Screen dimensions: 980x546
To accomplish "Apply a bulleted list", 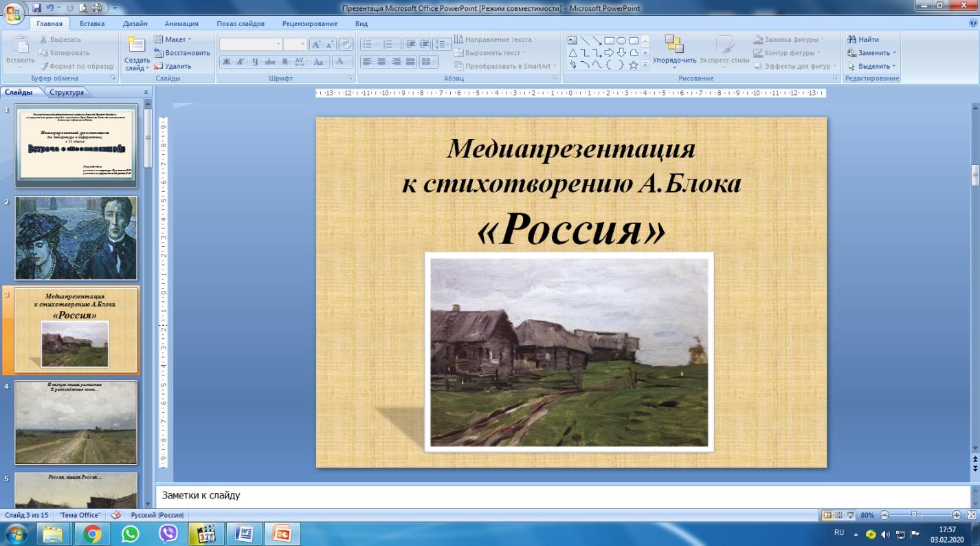I will point(370,44).
